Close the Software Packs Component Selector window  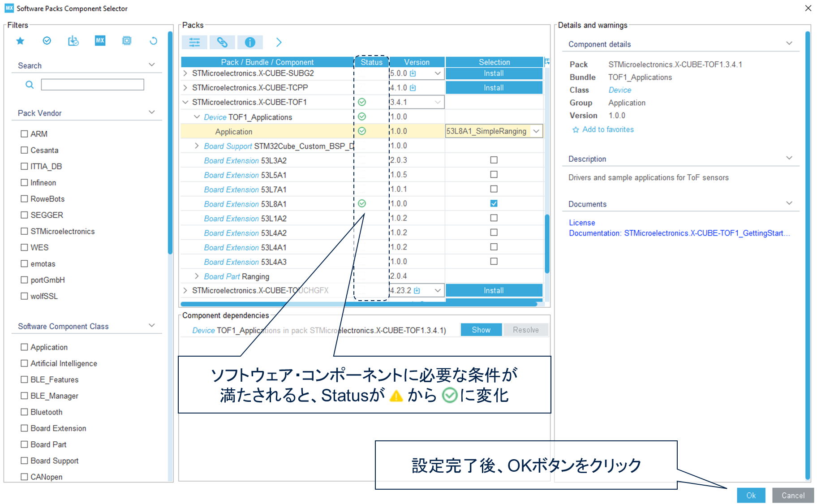point(808,8)
